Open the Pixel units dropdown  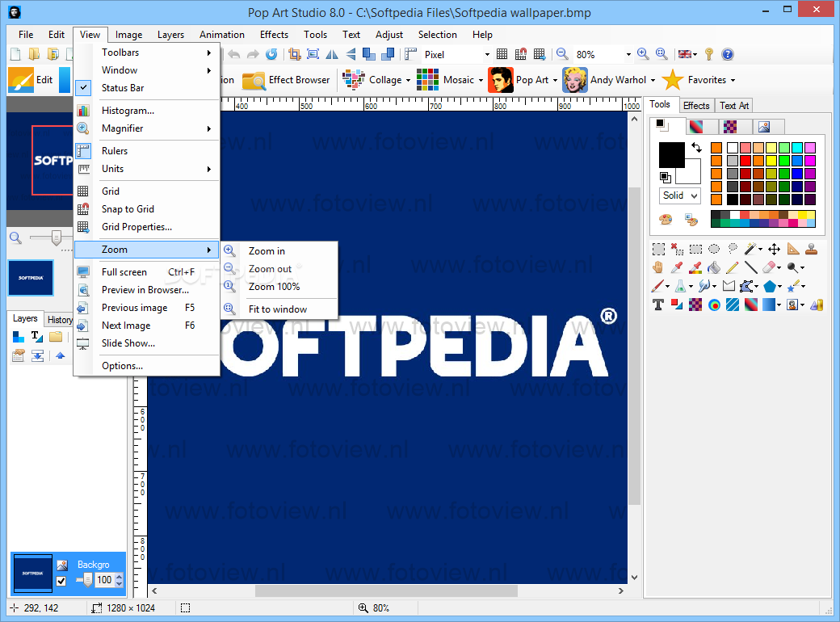coord(487,54)
